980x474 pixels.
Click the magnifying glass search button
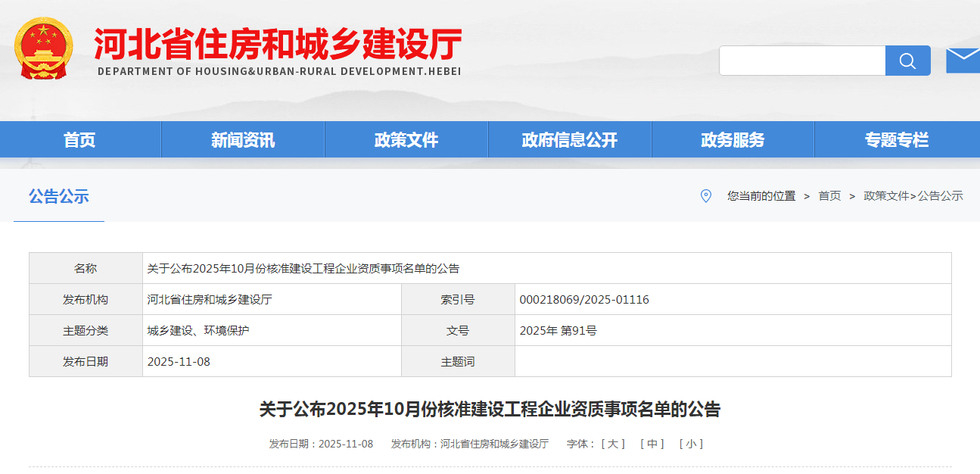(x=907, y=61)
